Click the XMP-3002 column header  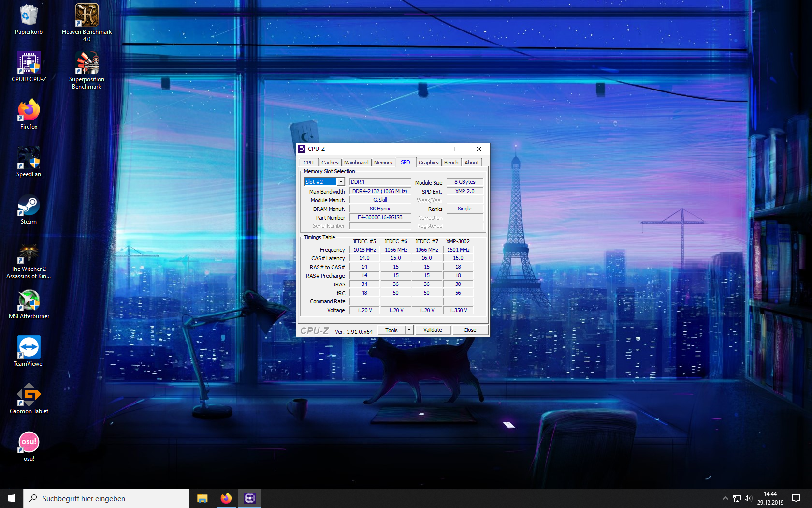point(458,241)
